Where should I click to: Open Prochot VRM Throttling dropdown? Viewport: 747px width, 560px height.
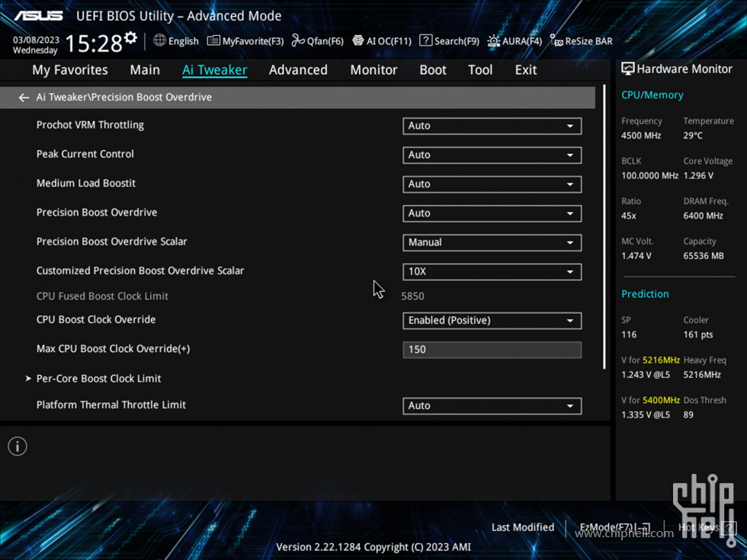click(x=492, y=126)
